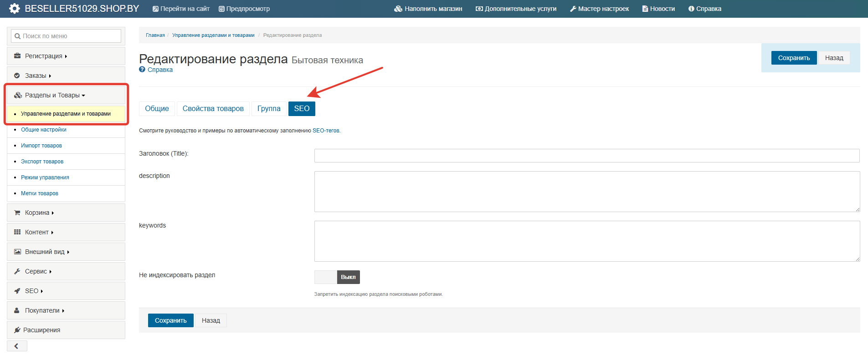The width and height of the screenshot is (868, 355).
Task: Expand the Внешний вид sidebar section
Action: (45, 252)
